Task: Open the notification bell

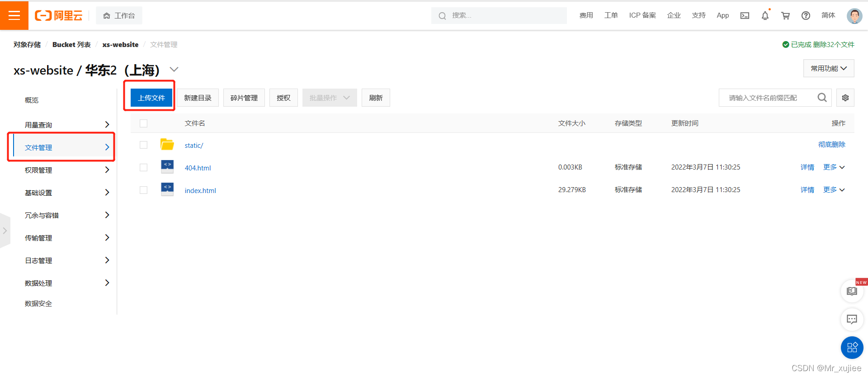Action: (x=765, y=15)
